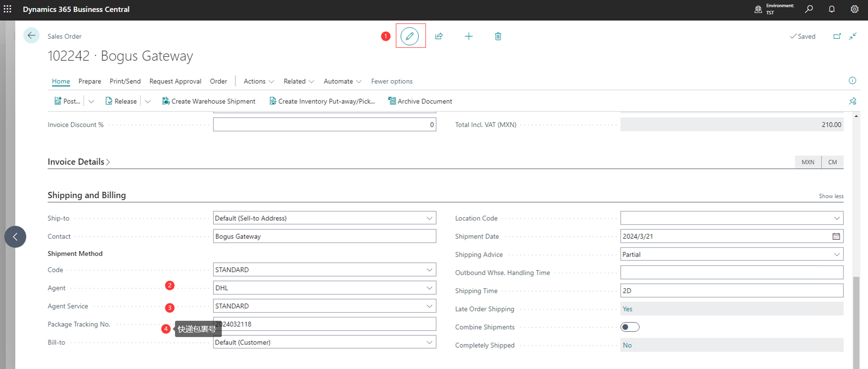
Task: Select the Home tab
Action: click(x=61, y=81)
